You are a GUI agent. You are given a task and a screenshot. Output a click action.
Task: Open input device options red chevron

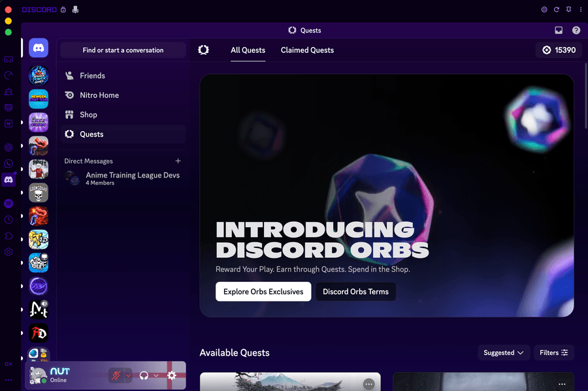point(128,375)
